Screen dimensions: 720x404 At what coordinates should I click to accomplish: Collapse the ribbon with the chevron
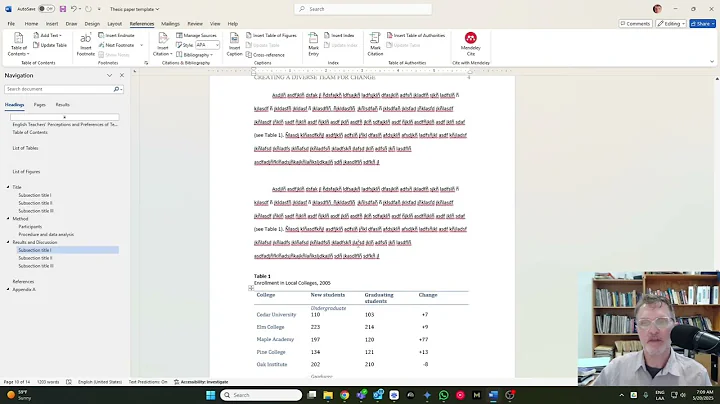point(712,62)
